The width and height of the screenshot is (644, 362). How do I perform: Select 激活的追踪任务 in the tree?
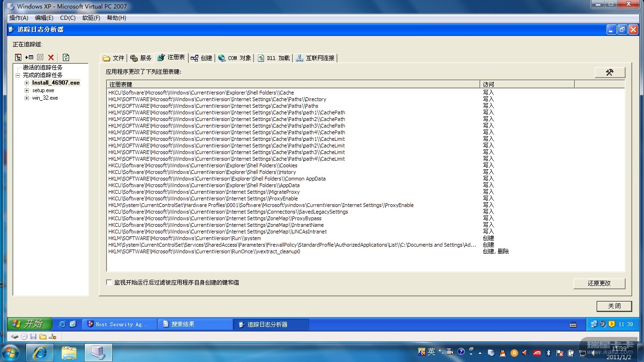tap(43, 68)
